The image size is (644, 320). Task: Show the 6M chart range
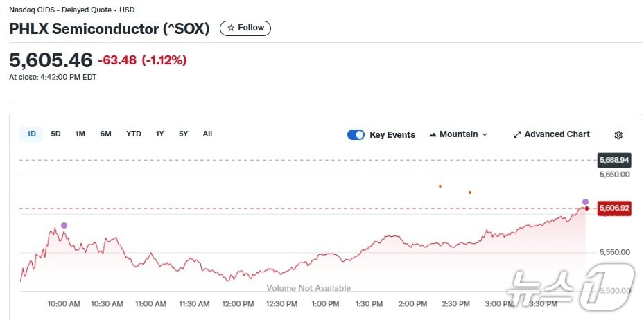[105, 134]
